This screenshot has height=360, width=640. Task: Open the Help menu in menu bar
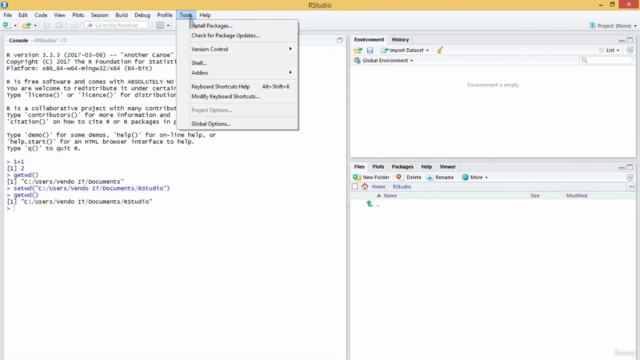coord(205,15)
